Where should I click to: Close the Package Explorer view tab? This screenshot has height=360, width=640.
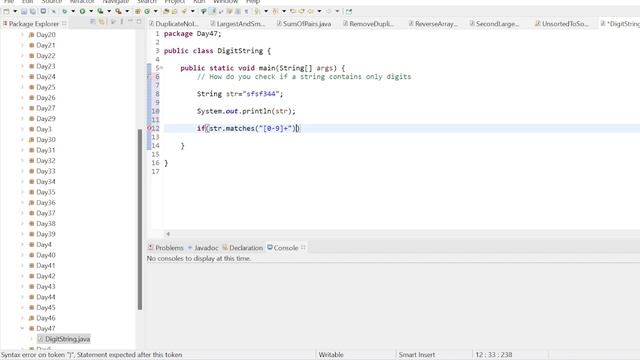click(x=64, y=24)
